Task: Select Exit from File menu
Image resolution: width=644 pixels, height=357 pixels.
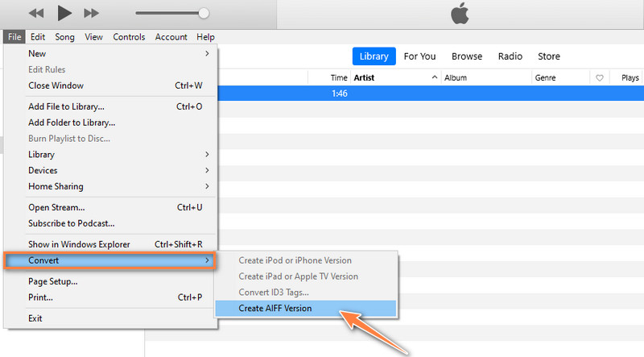Action: pyautogui.click(x=110, y=318)
